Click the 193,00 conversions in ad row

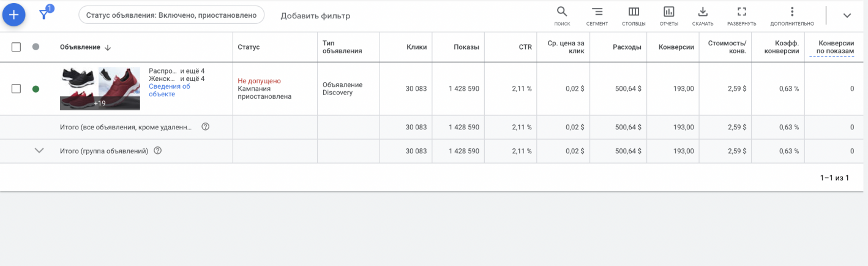tap(684, 89)
